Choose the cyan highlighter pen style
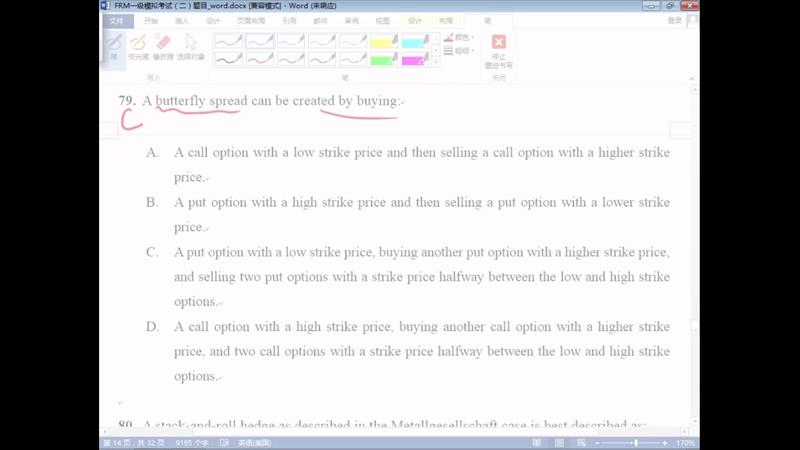 tap(415, 41)
